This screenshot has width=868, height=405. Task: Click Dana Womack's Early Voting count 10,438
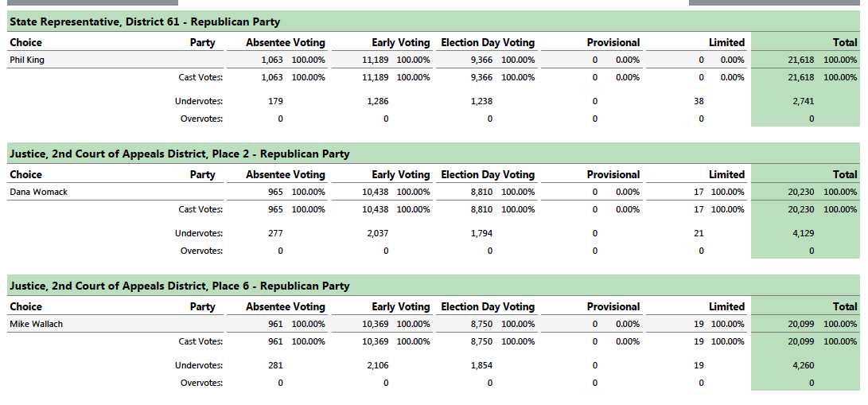tap(376, 193)
